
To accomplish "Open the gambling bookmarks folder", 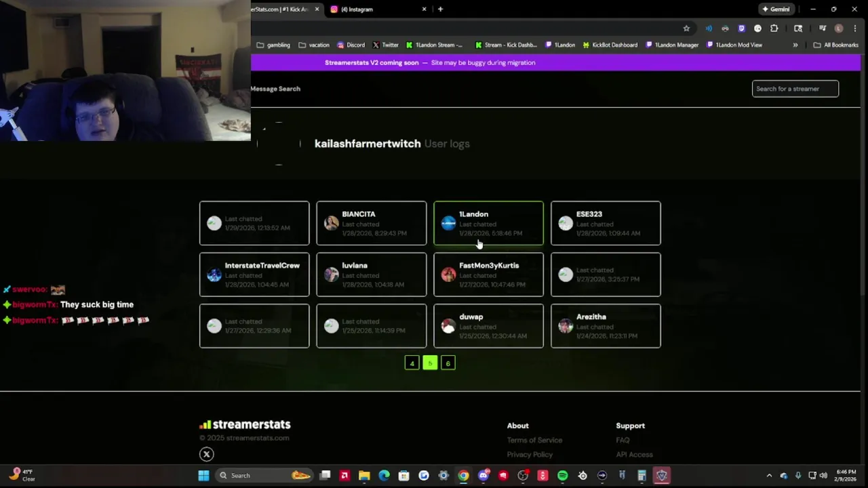I will coord(273,45).
